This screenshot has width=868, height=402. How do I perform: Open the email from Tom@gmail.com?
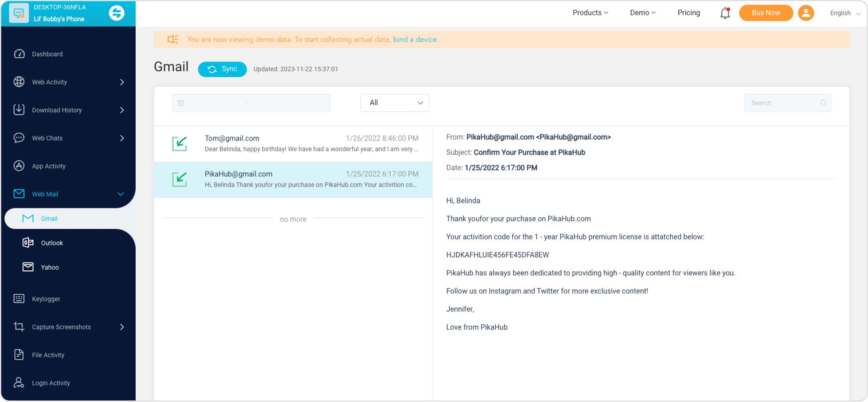pyautogui.click(x=293, y=144)
